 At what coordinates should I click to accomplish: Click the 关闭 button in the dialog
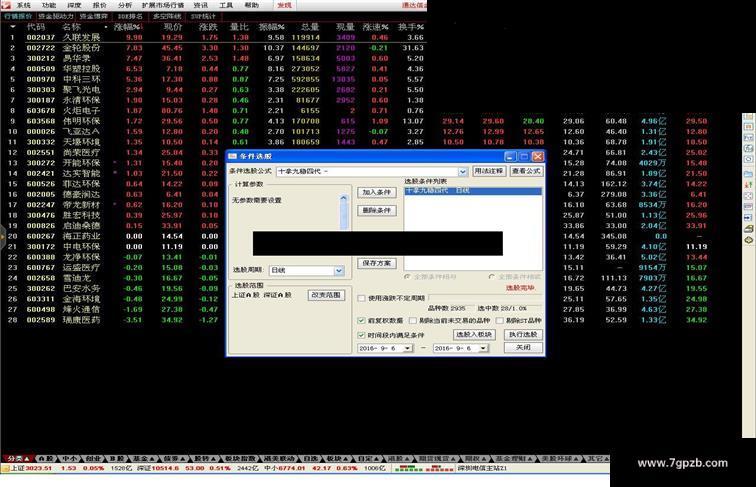523,348
